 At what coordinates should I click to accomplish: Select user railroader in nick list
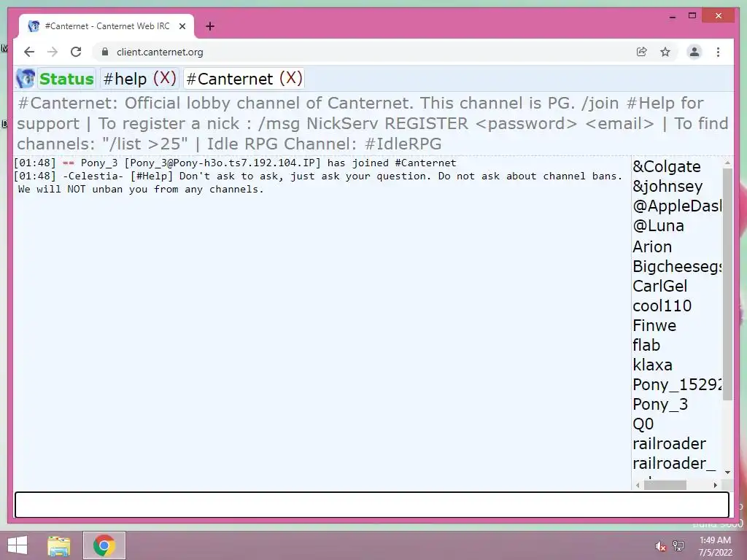pyautogui.click(x=669, y=443)
